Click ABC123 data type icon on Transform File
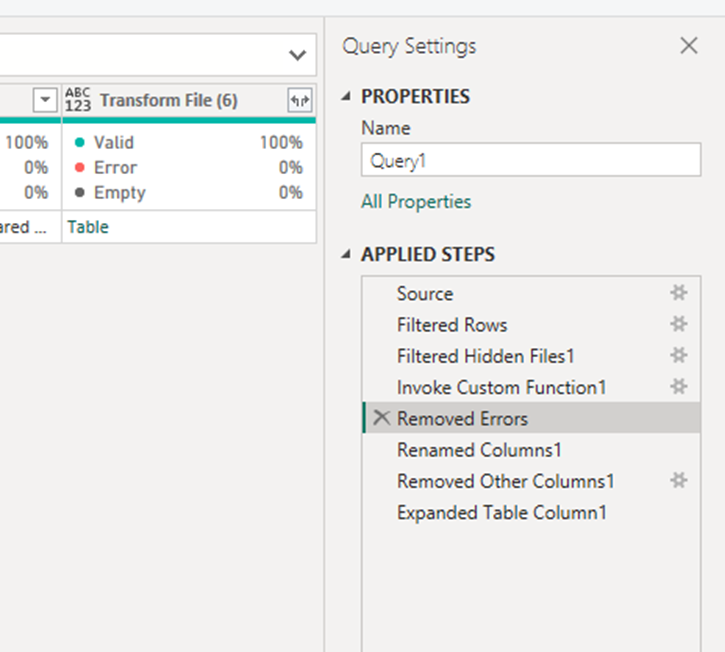 78,100
